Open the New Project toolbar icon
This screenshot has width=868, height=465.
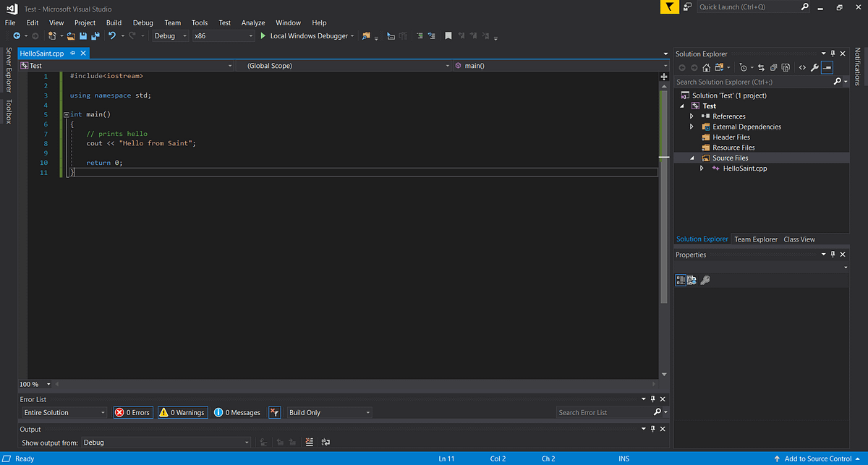click(x=51, y=35)
